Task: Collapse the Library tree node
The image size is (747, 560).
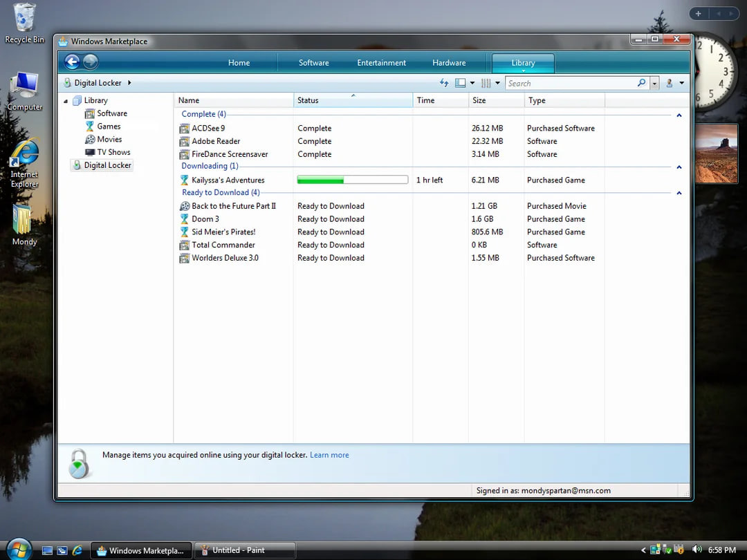Action: point(66,101)
